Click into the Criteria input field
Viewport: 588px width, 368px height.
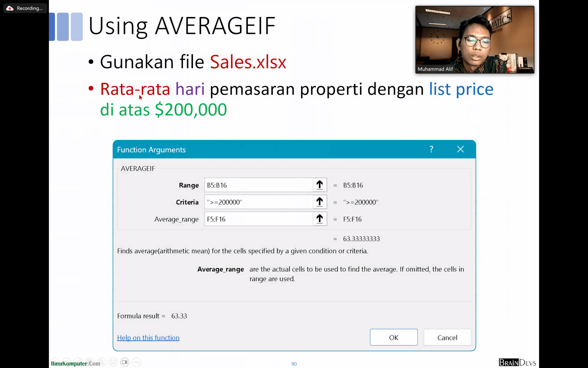tap(258, 202)
